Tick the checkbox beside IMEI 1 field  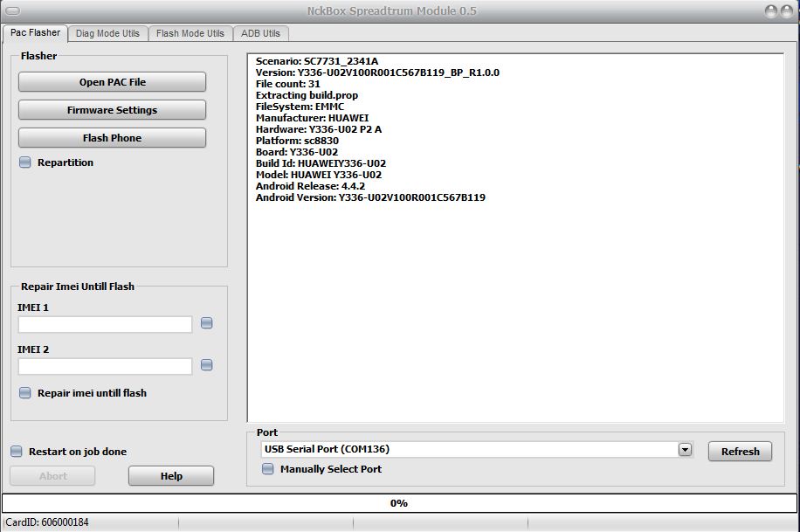(x=207, y=323)
